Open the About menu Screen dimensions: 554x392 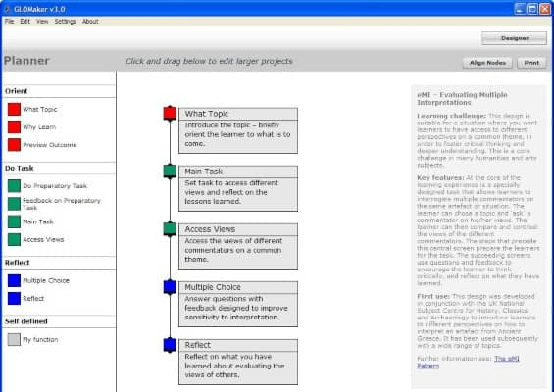point(90,22)
